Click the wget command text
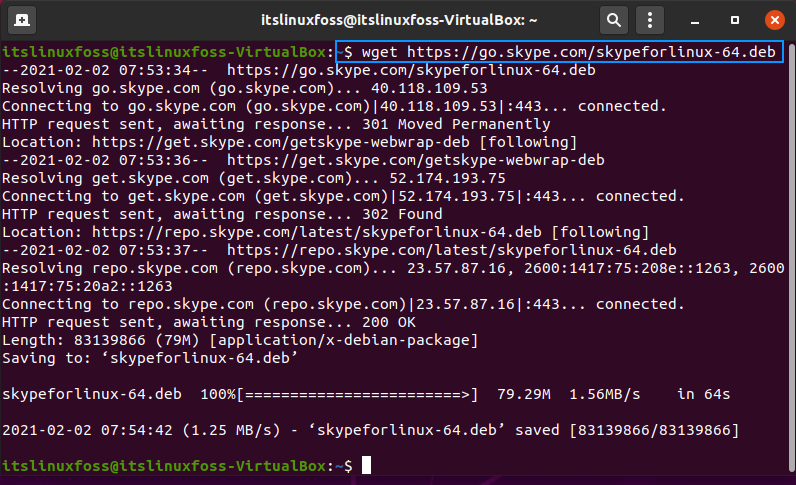This screenshot has width=796, height=485. coord(569,52)
